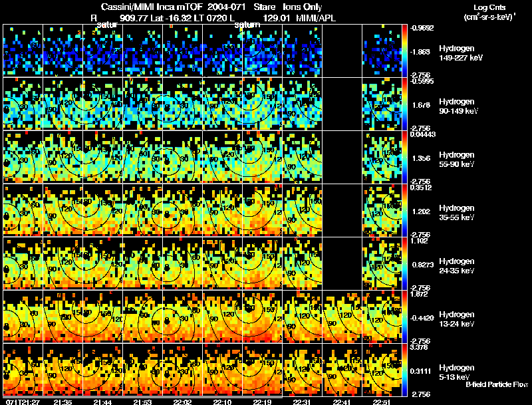Image resolution: width=532 pixels, height=405 pixels.
Task: Click the '21:53' time axis label
Action: click(x=142, y=402)
